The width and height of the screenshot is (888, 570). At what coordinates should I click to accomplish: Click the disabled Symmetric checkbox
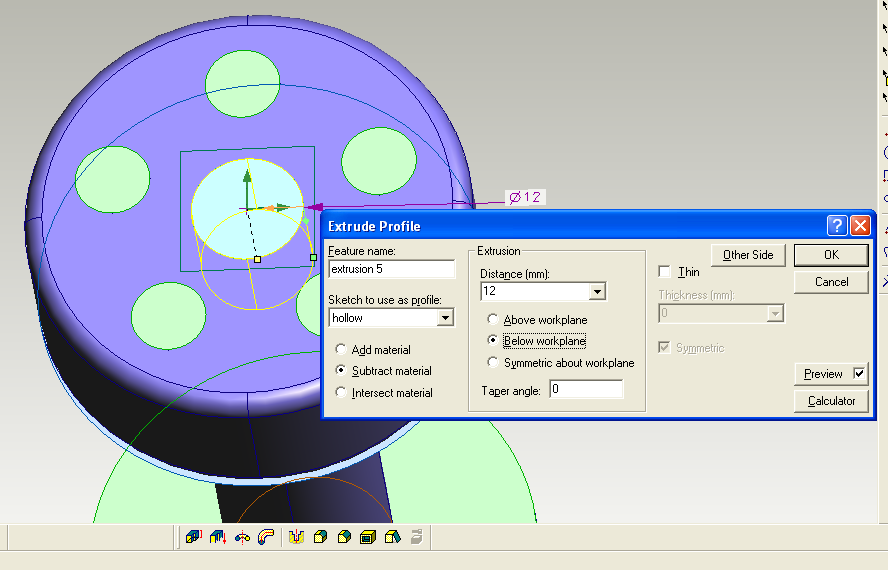pyautogui.click(x=664, y=347)
